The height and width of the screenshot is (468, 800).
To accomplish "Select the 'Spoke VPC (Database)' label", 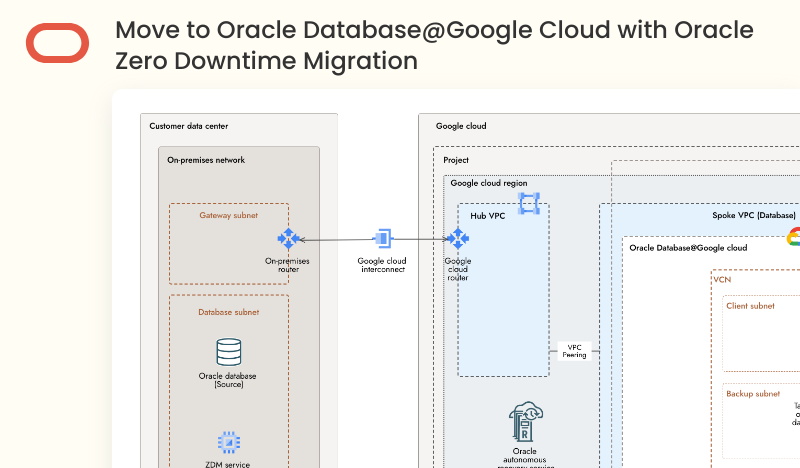I will tap(754, 215).
